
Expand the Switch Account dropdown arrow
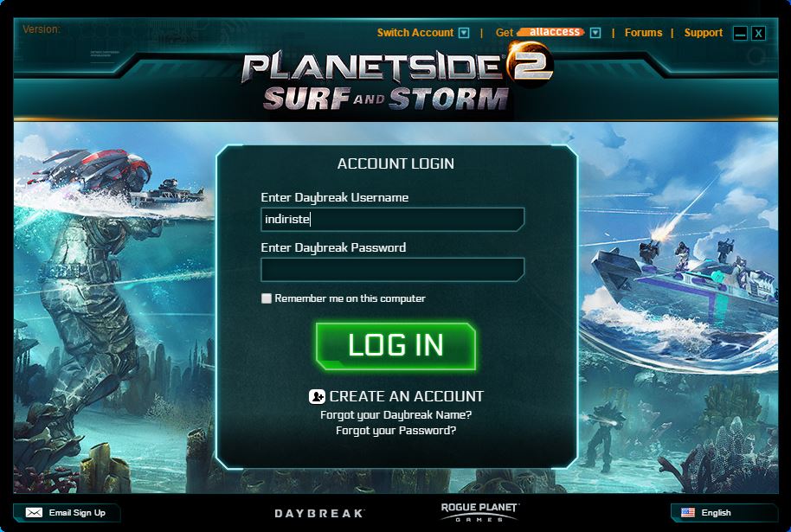coord(464,33)
